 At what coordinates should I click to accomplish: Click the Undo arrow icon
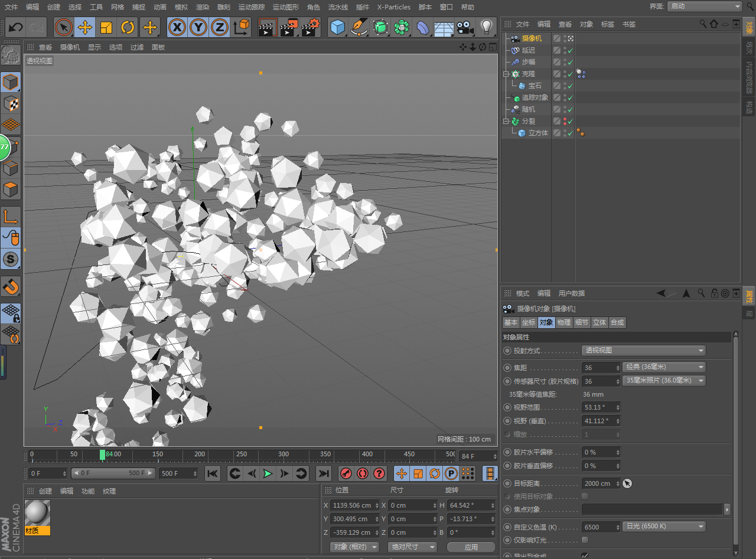(x=16, y=27)
